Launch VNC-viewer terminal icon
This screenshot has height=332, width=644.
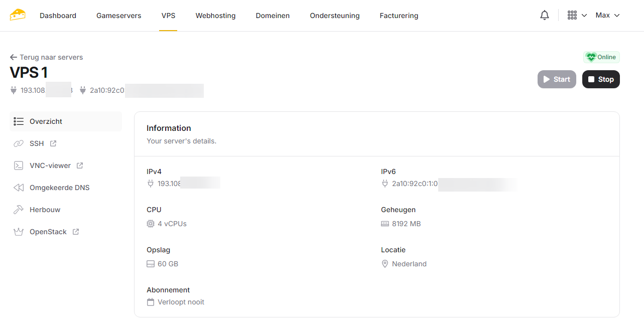click(19, 165)
